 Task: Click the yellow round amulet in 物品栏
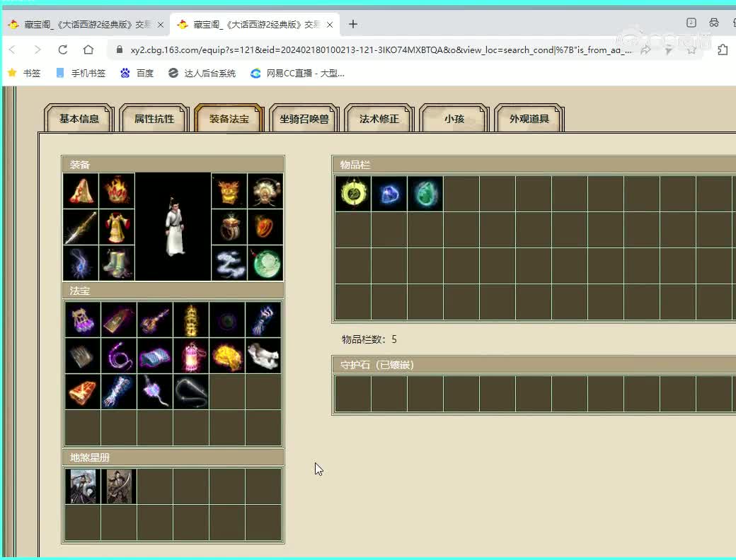click(353, 194)
